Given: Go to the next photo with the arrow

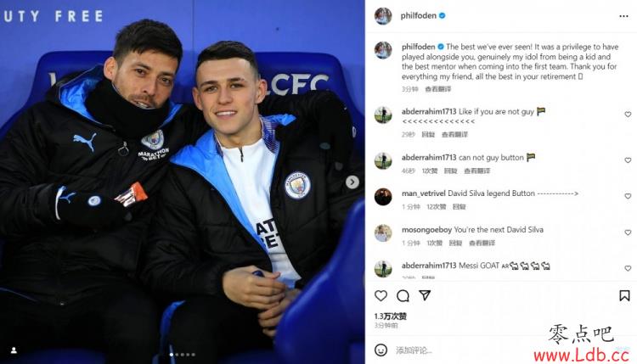Looking at the screenshot, I should [x=352, y=182].
